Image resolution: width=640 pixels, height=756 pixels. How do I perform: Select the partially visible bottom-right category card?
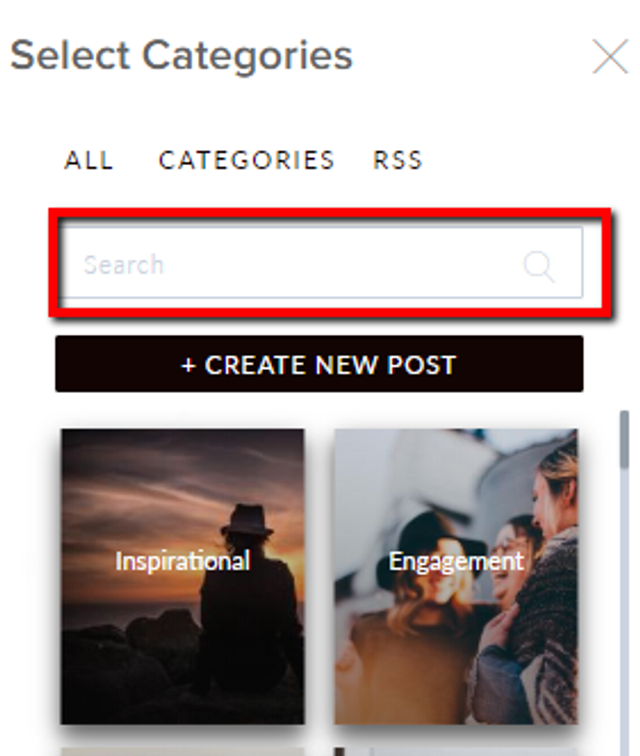[456, 752]
